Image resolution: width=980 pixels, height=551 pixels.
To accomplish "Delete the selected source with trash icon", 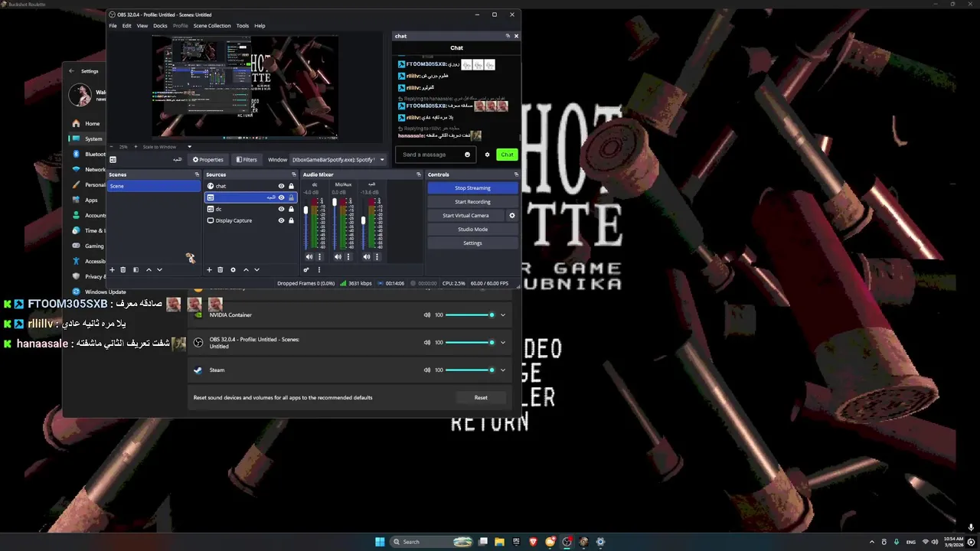I will click(x=220, y=269).
